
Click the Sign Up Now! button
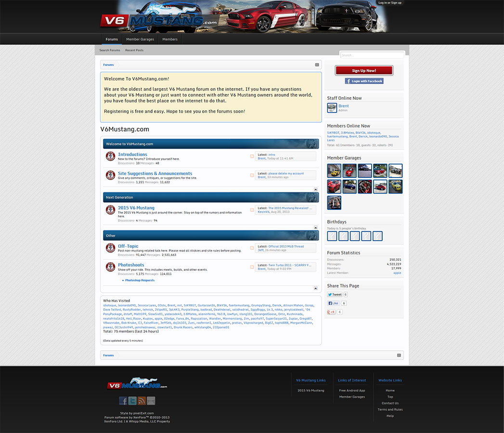tap(364, 70)
